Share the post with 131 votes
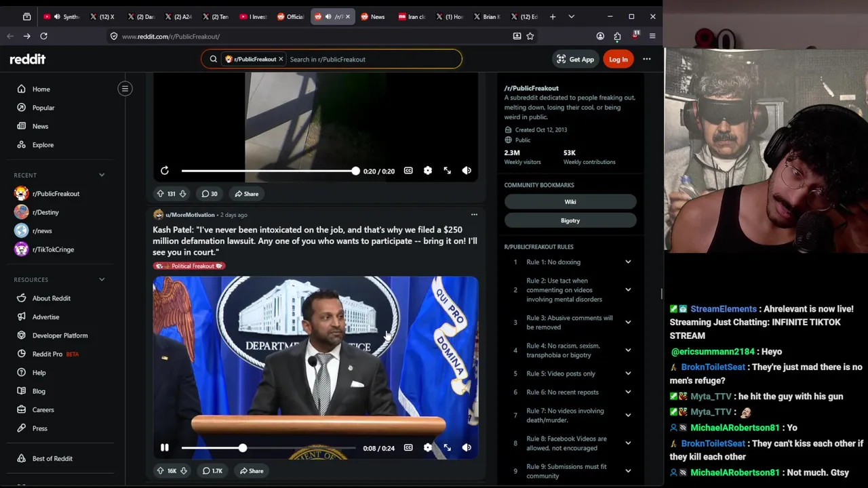The width and height of the screenshot is (868, 488). (246, 194)
